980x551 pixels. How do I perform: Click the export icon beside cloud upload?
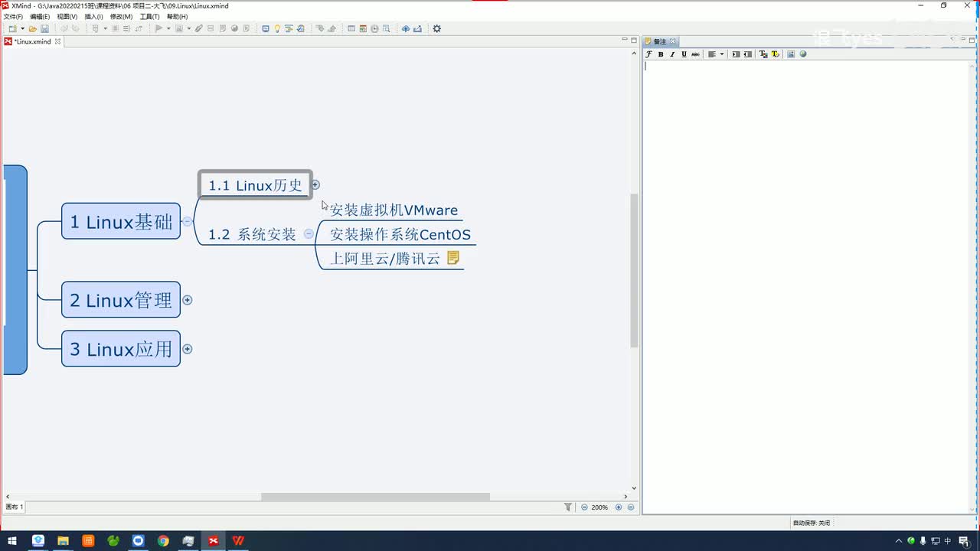point(417,29)
